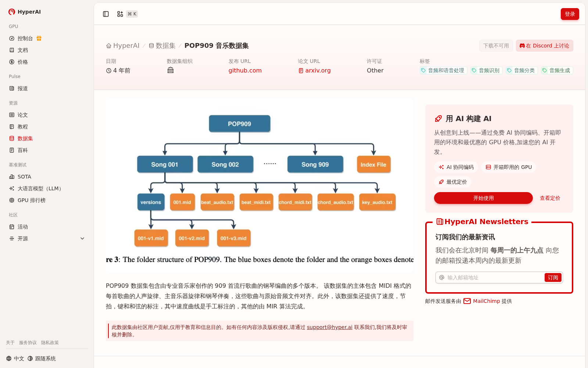This screenshot has width=588, height=368.
Task: Open 论文 in the sidebar
Action: (x=47, y=115)
